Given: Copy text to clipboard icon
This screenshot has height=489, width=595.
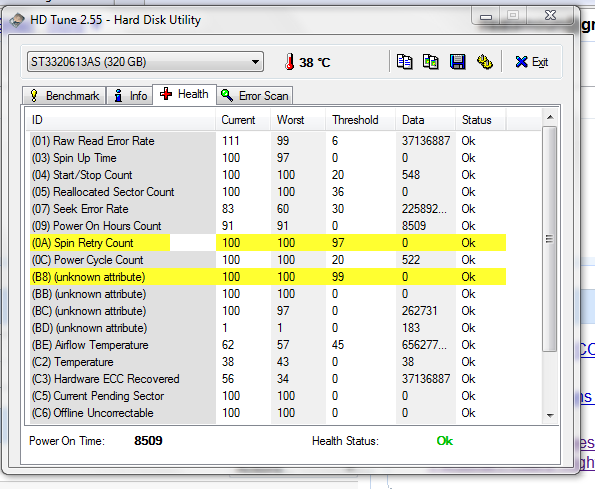Looking at the screenshot, I should click(x=405, y=62).
